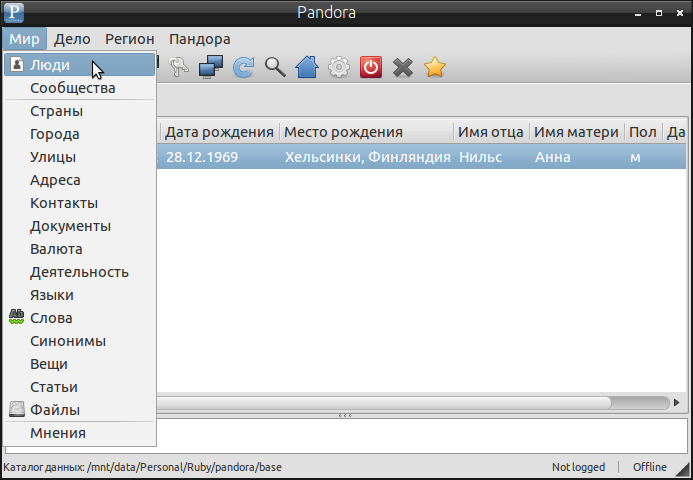Open the Регион menu
This screenshot has width=693, height=480.
[x=129, y=39]
